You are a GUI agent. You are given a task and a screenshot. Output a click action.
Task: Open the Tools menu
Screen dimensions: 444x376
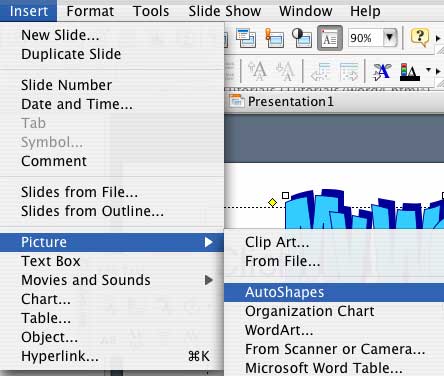pos(151,11)
